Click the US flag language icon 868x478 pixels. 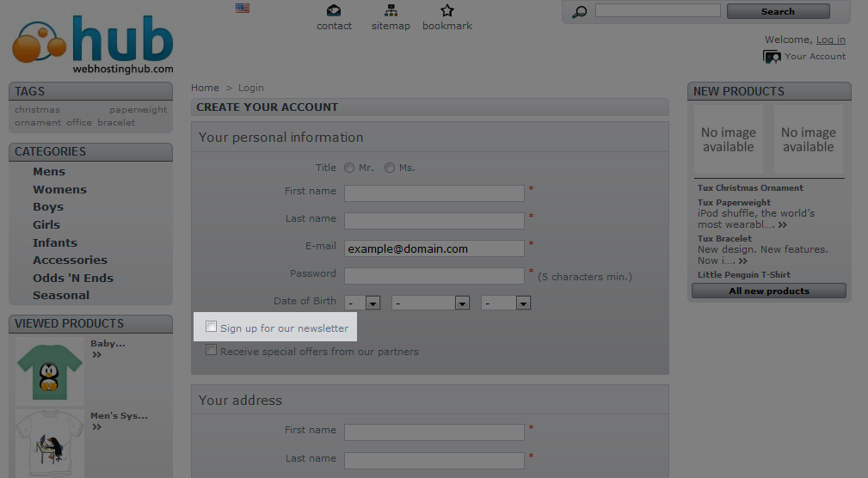click(243, 9)
